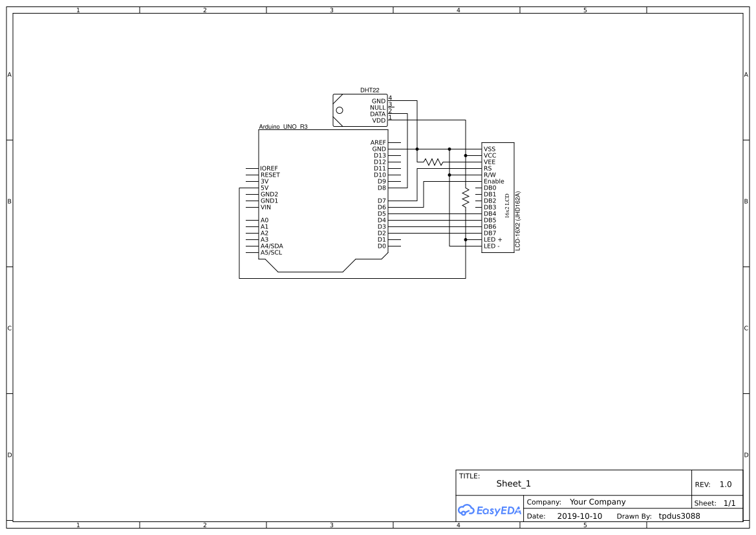The width and height of the screenshot is (756, 535).
Task: Click the Enable pin on LCD
Action: [494, 181]
